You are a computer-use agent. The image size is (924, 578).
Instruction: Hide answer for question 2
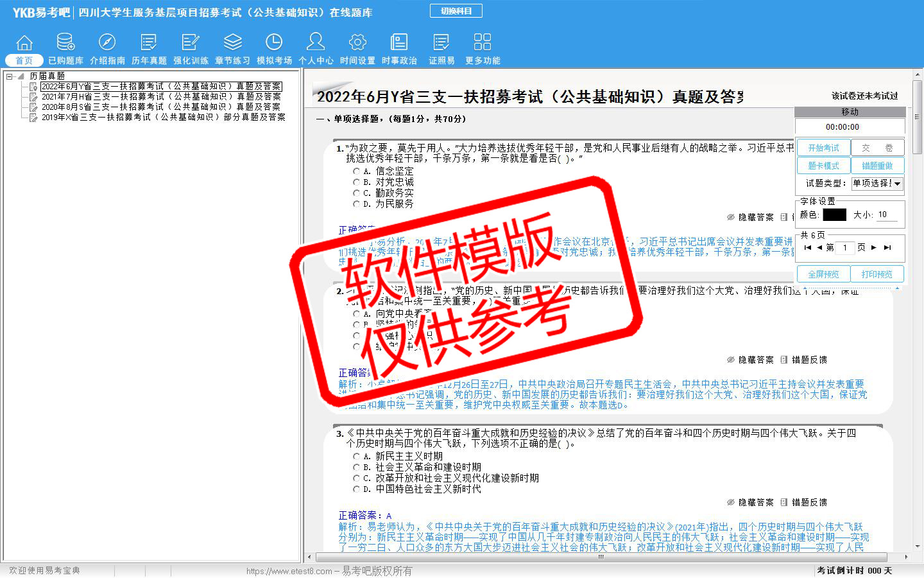[750, 360]
